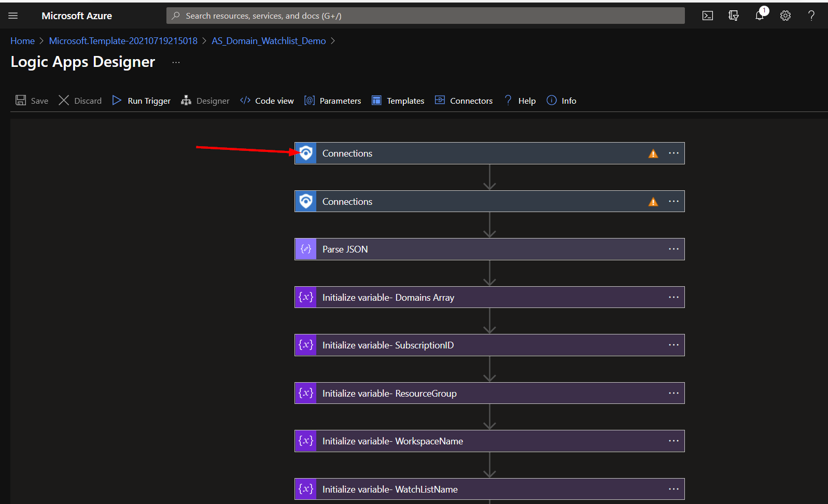Click the Info circle icon
The image size is (828, 504).
pyautogui.click(x=552, y=100)
